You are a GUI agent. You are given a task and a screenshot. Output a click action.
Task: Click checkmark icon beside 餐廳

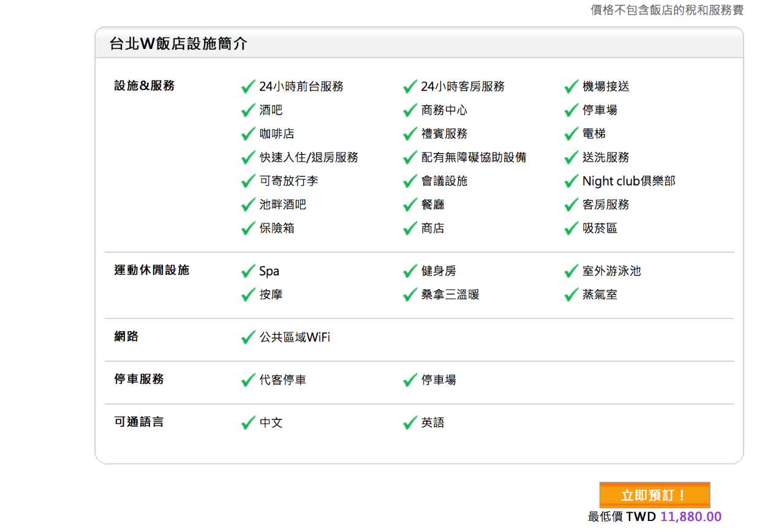pos(410,204)
